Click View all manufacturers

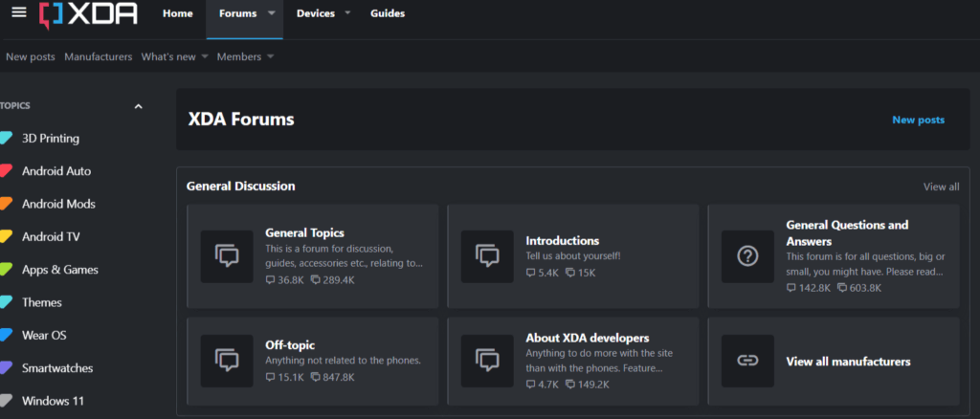[848, 362]
